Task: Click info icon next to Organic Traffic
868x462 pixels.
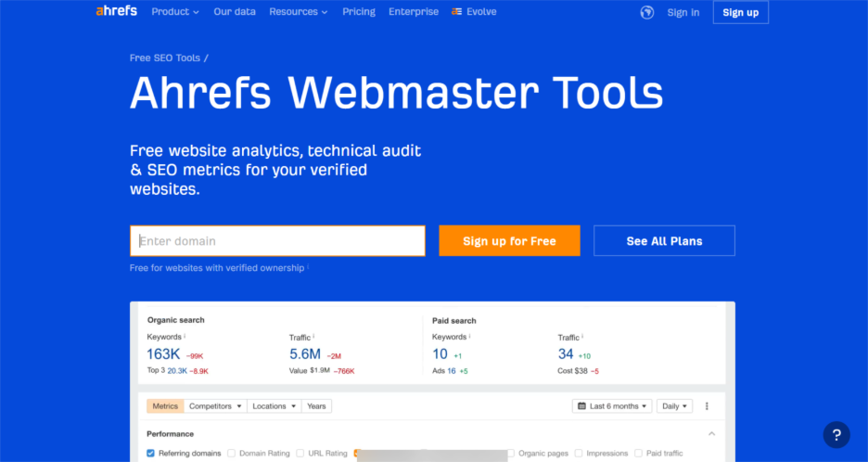Action: point(313,337)
